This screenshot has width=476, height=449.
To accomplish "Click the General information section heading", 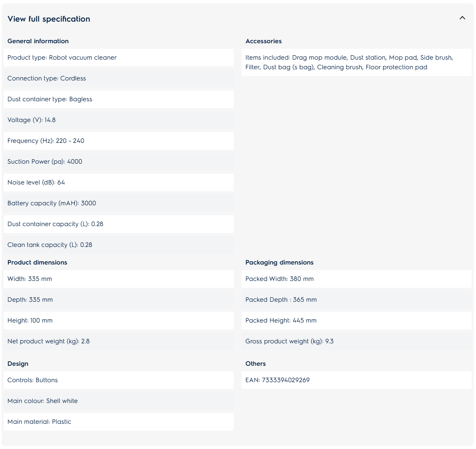I will [x=38, y=41].
